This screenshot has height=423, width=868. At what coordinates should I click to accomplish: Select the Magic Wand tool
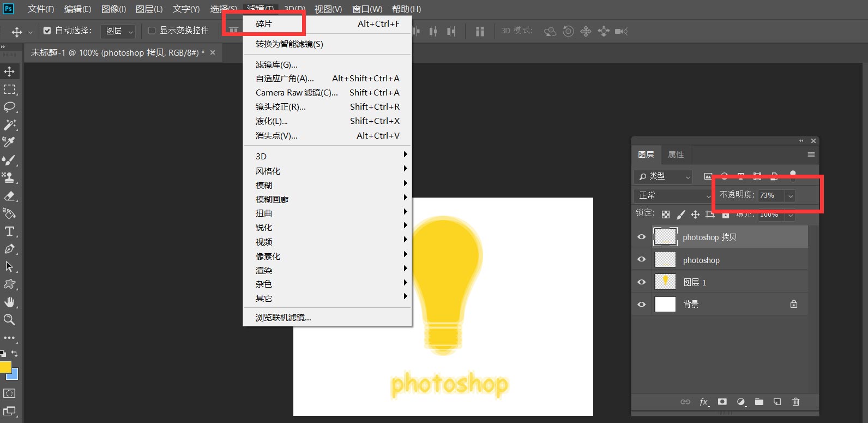pos(9,124)
